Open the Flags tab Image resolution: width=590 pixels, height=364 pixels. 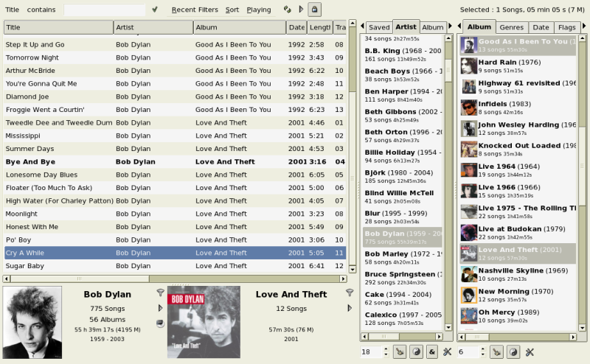[566, 27]
